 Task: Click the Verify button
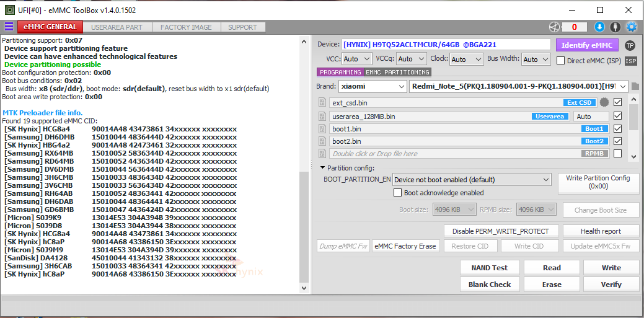(x=611, y=285)
